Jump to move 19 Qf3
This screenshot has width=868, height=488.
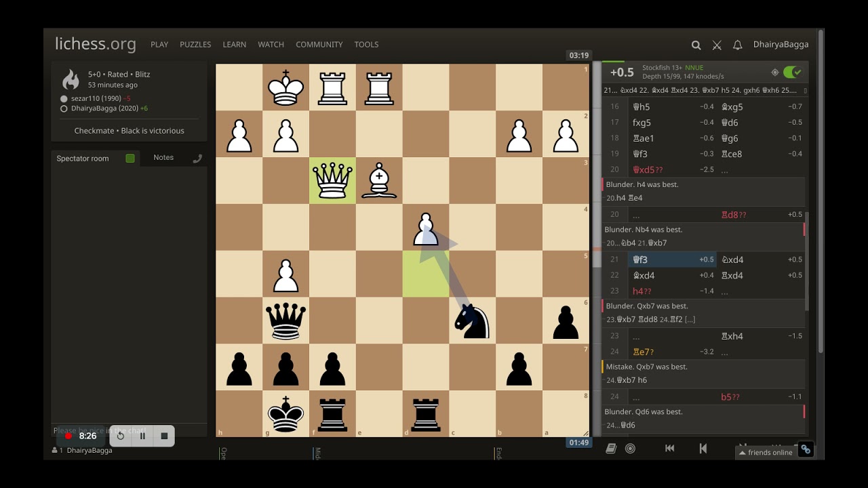click(x=671, y=154)
